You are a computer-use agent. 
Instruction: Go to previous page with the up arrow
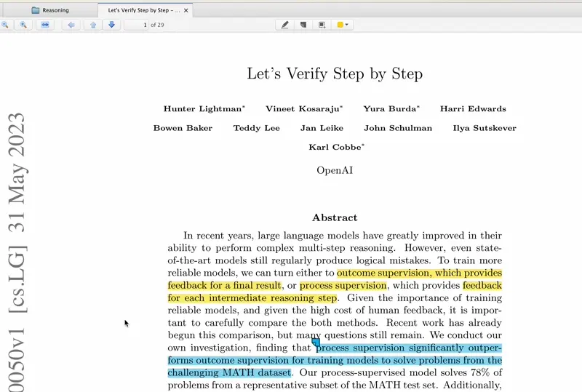pos(93,25)
